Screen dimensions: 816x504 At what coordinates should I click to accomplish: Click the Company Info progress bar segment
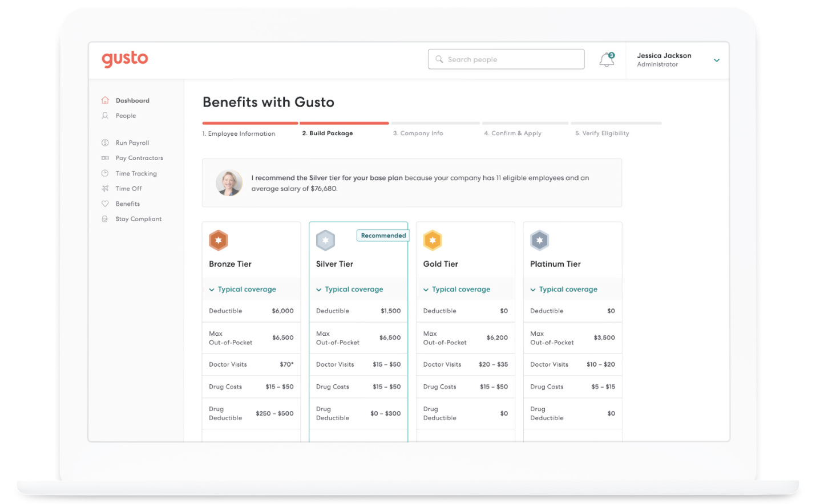pyautogui.click(x=435, y=123)
